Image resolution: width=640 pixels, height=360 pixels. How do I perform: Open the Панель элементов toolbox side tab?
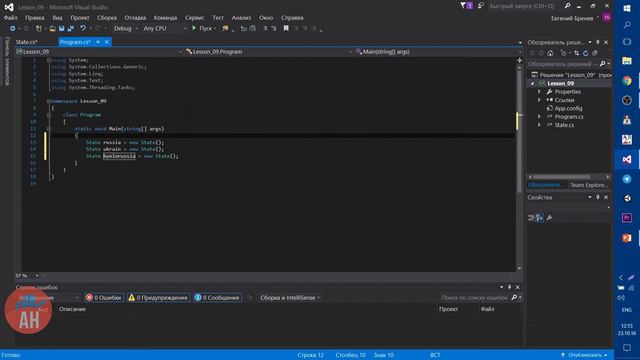(x=7, y=61)
